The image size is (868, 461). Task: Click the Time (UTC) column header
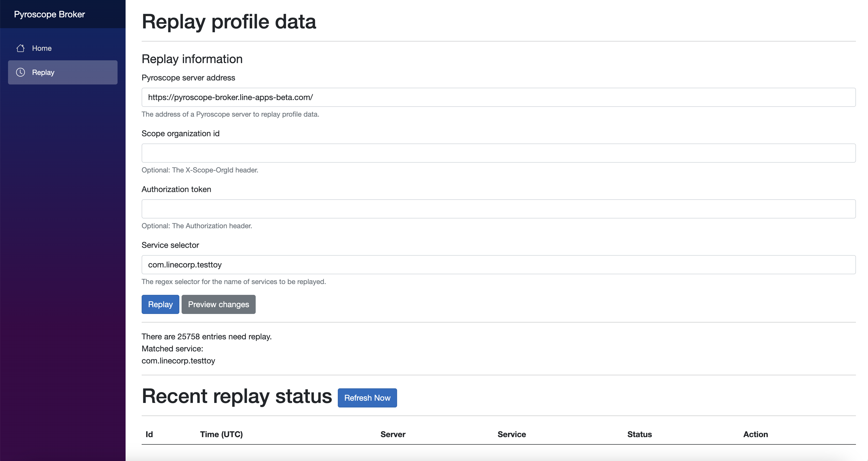pyautogui.click(x=221, y=434)
